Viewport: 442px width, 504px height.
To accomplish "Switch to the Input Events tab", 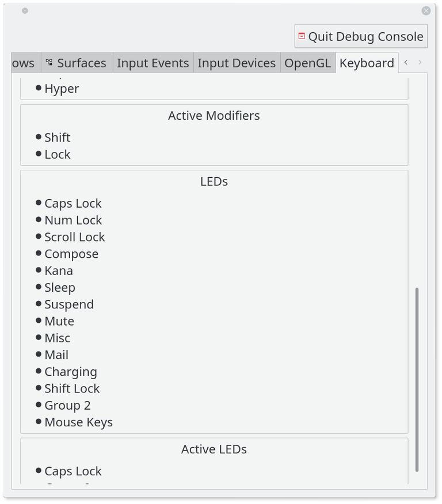I will click(x=153, y=63).
